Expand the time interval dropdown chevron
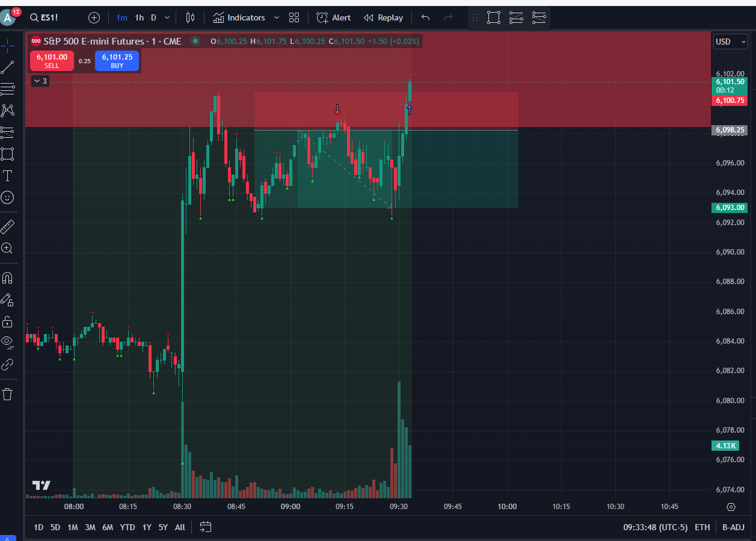The image size is (756, 541). (x=167, y=17)
